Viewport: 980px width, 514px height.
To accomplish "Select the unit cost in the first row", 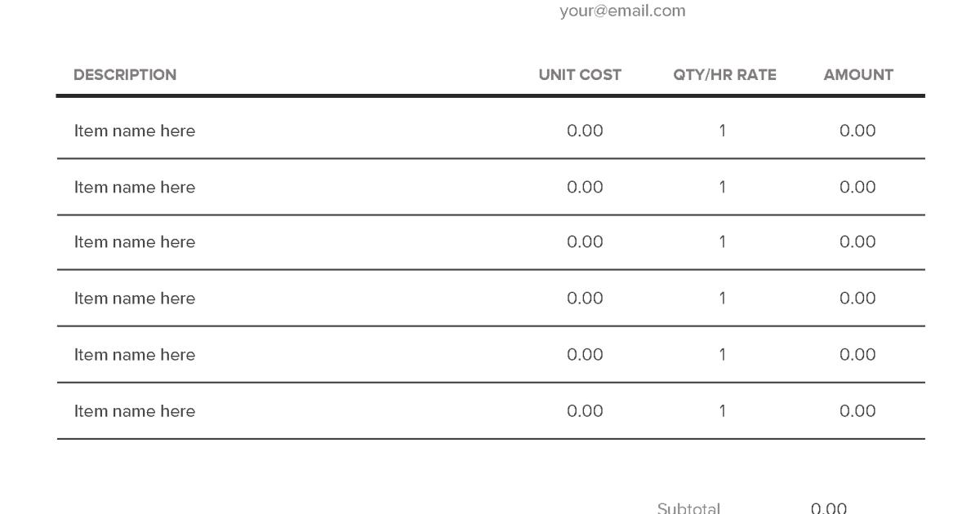I will coord(585,131).
